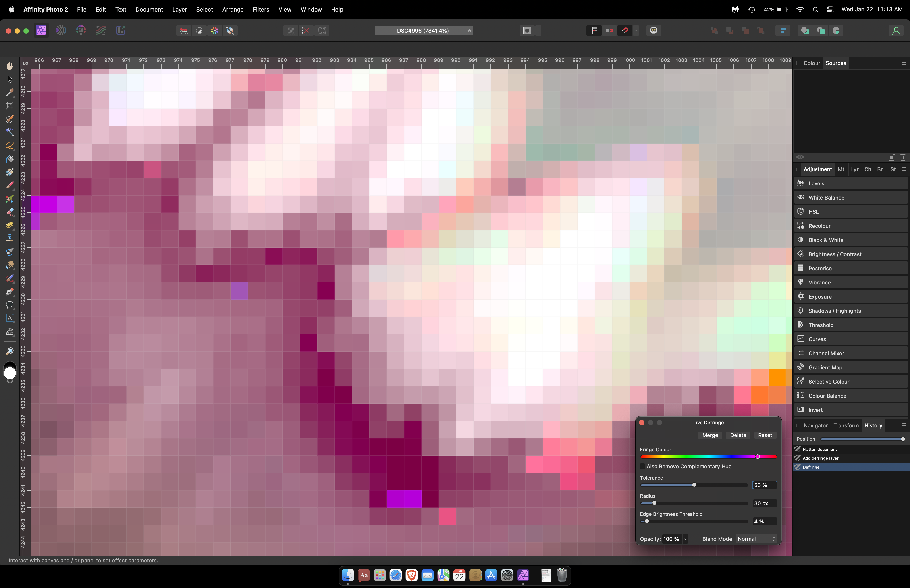Select the Crop tool
910x588 pixels.
[10, 106]
